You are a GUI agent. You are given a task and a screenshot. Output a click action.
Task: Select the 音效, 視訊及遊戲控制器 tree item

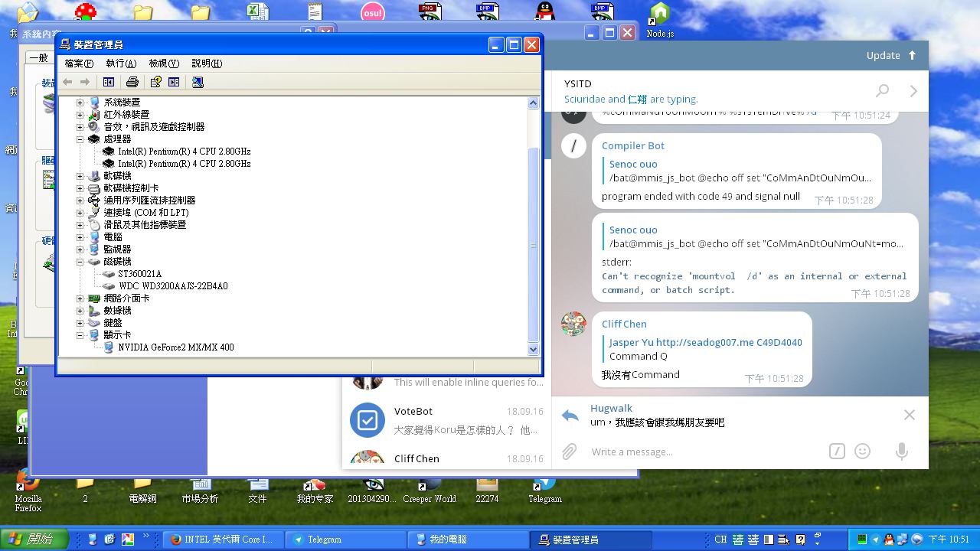[x=154, y=127]
